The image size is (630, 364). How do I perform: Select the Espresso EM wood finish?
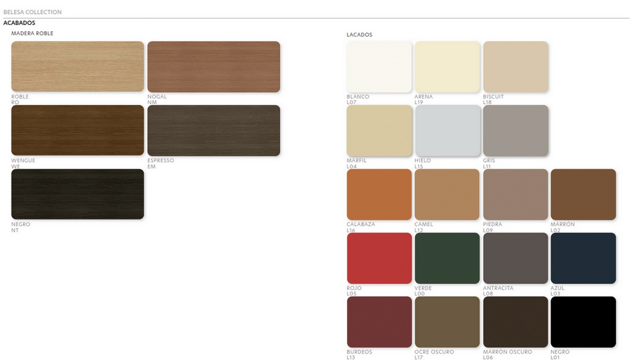[214, 130]
